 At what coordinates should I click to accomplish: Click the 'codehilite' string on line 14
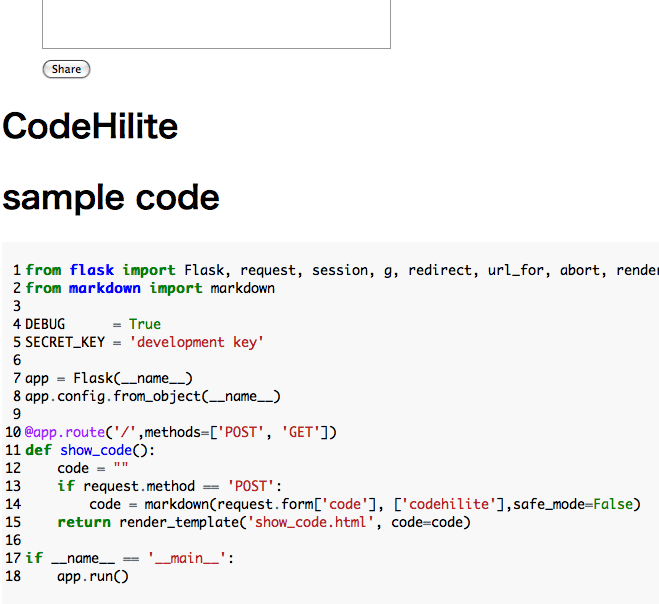[x=449, y=504]
